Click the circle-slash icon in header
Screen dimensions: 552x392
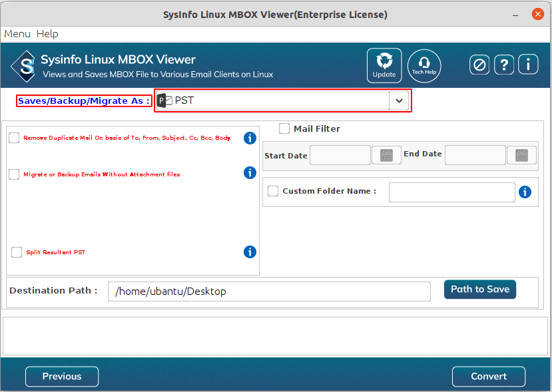tap(479, 65)
